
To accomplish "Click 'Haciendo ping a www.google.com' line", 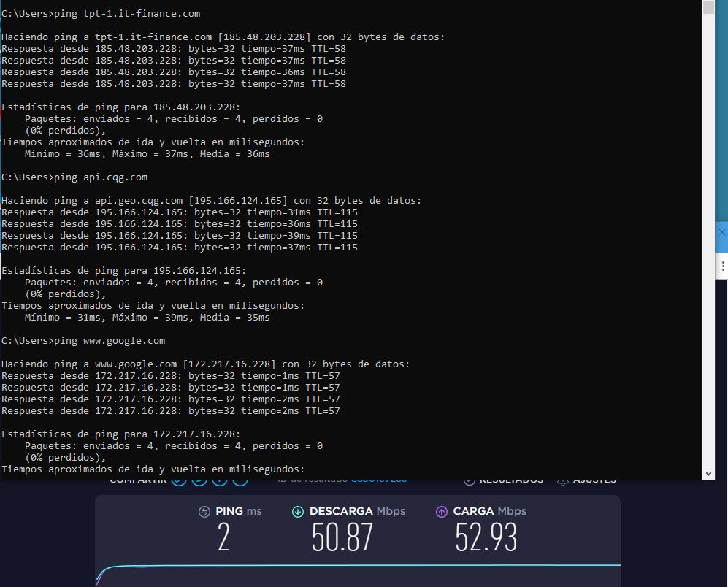I will 206,364.
